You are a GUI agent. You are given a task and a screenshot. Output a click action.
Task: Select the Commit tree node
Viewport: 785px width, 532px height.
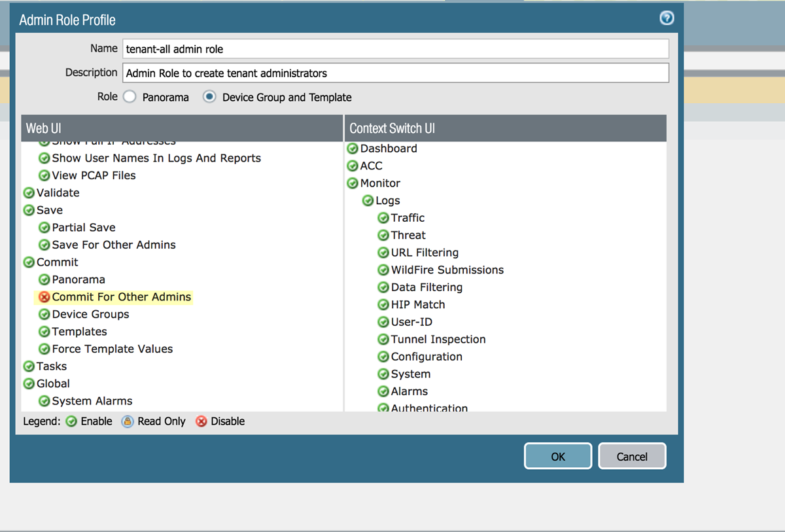point(57,262)
